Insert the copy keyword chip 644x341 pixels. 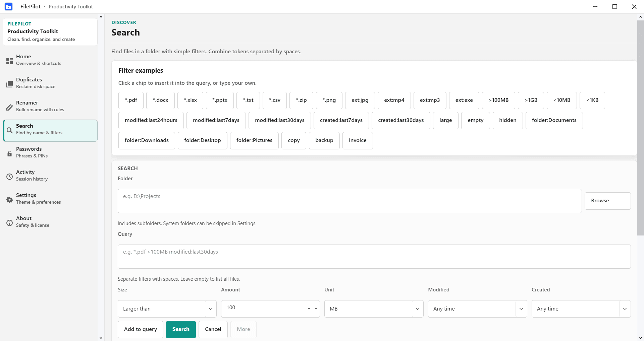tap(294, 140)
